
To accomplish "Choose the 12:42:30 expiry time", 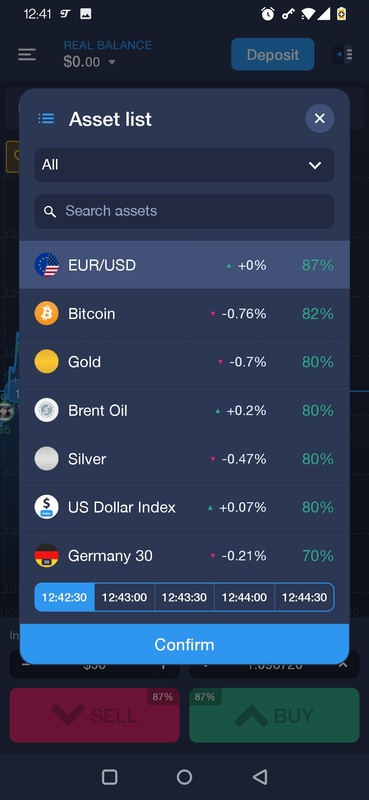I will pos(64,597).
